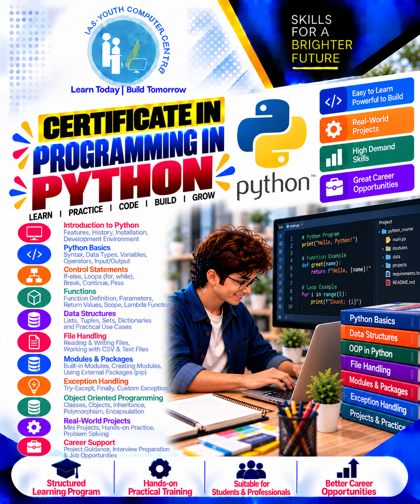Click the orange lightbulb icon beside Exception Handling heading

pos(34,386)
